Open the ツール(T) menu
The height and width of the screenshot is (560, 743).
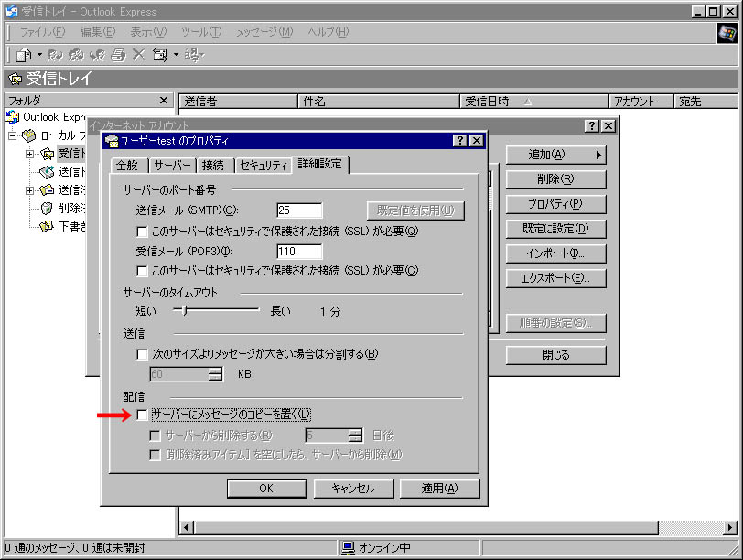click(201, 32)
